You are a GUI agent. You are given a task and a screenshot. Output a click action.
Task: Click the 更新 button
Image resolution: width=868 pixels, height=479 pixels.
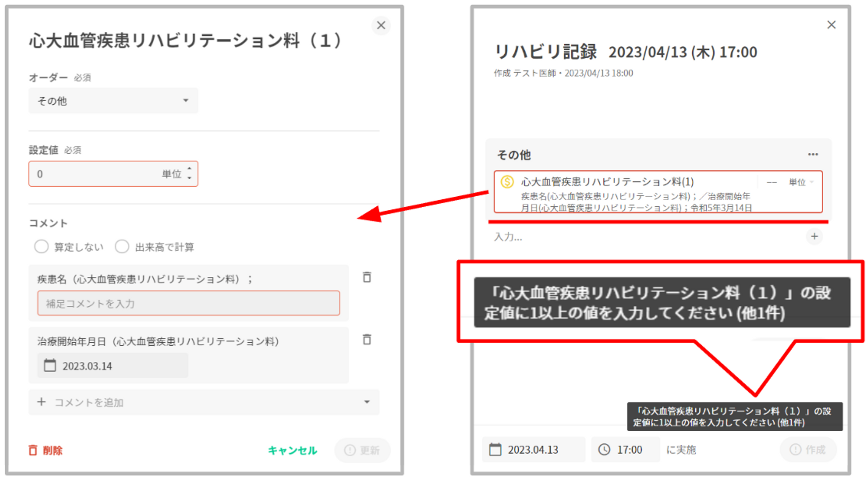click(362, 450)
